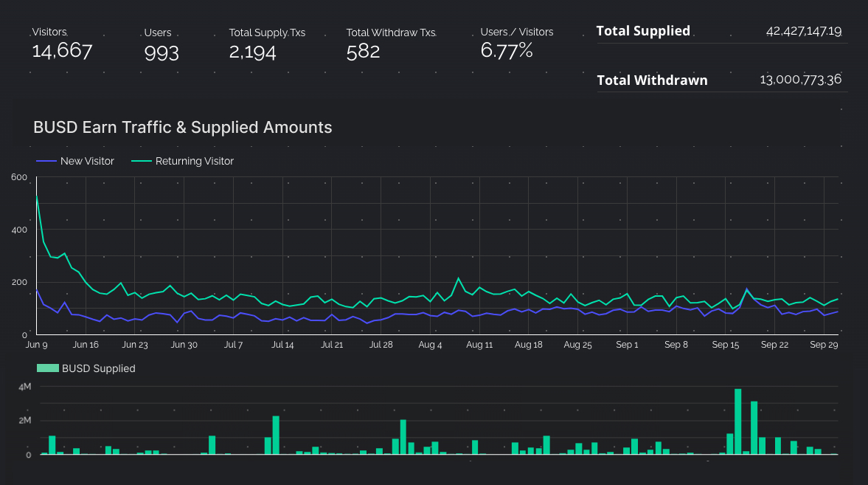Click the 4M label on bar chart axis
868x485 pixels.
[24, 387]
